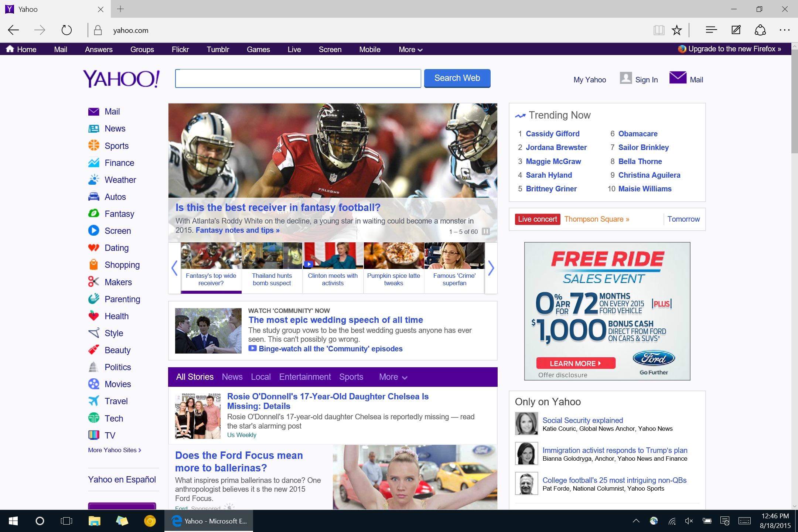Click the TV icon in sidebar
The image size is (798, 532).
pyautogui.click(x=94, y=435)
